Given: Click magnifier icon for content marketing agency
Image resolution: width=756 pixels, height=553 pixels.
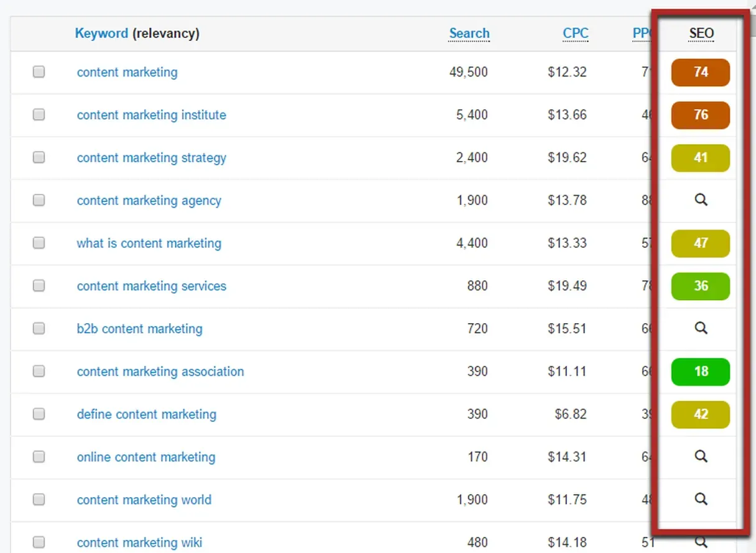Looking at the screenshot, I should point(701,200).
